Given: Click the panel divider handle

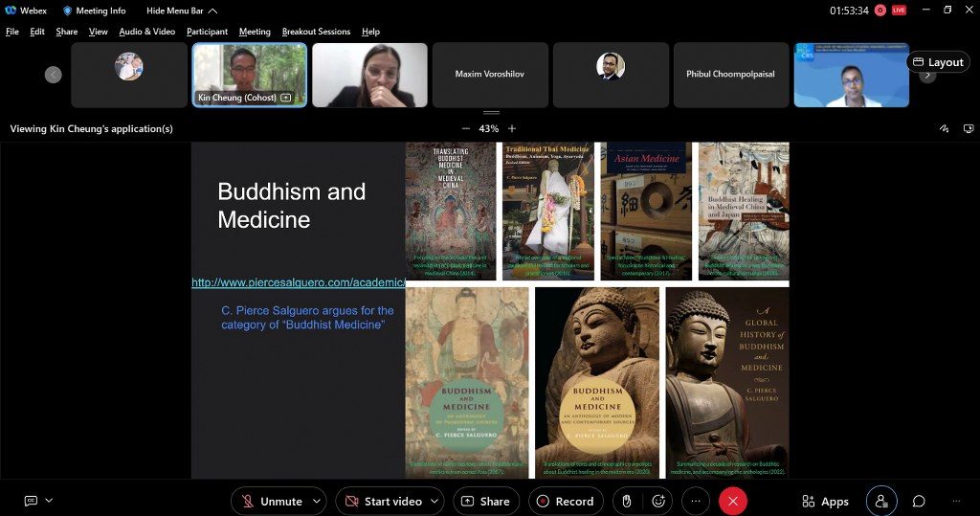Looking at the screenshot, I should (491, 113).
